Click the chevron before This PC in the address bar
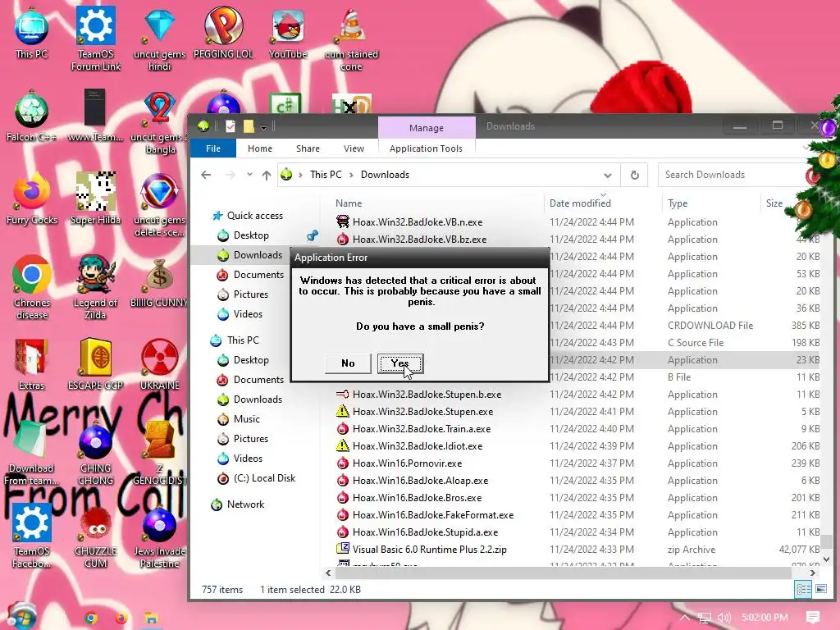The height and width of the screenshot is (630, 840). pyautogui.click(x=300, y=175)
